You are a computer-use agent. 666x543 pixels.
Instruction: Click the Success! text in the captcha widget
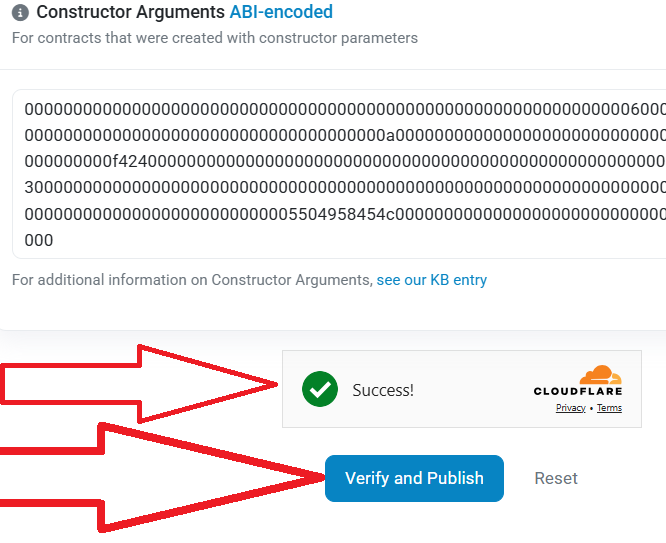tap(383, 390)
